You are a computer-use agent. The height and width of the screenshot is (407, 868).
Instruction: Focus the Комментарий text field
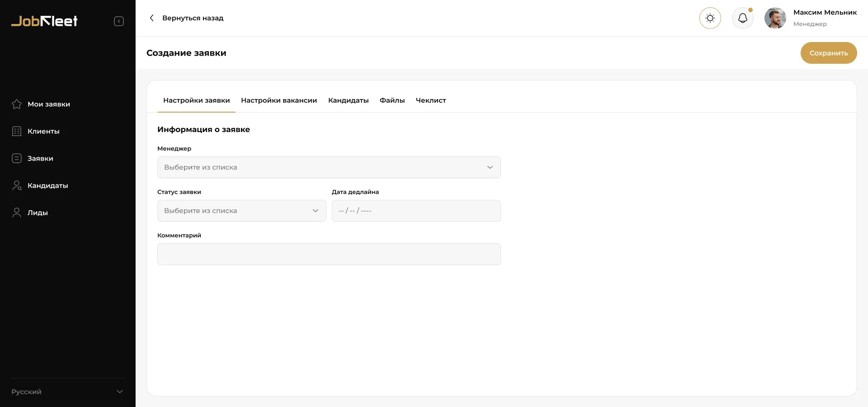point(329,254)
